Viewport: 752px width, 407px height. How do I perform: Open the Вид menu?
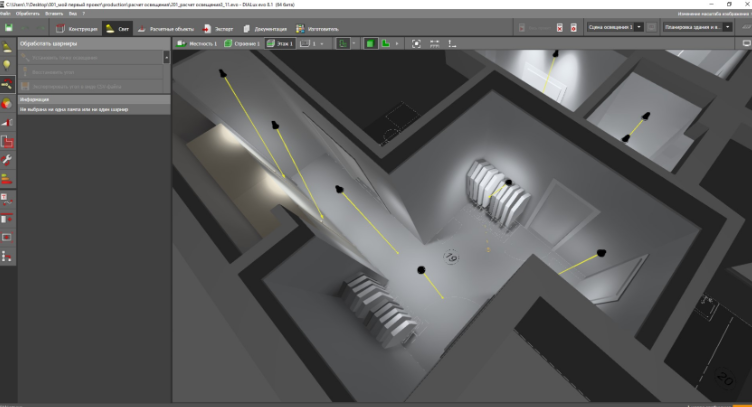[x=72, y=13]
